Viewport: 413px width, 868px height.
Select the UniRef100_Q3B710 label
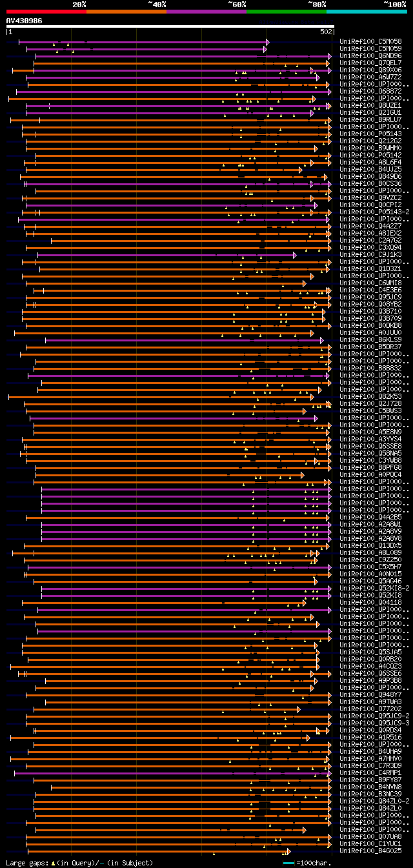point(370,311)
